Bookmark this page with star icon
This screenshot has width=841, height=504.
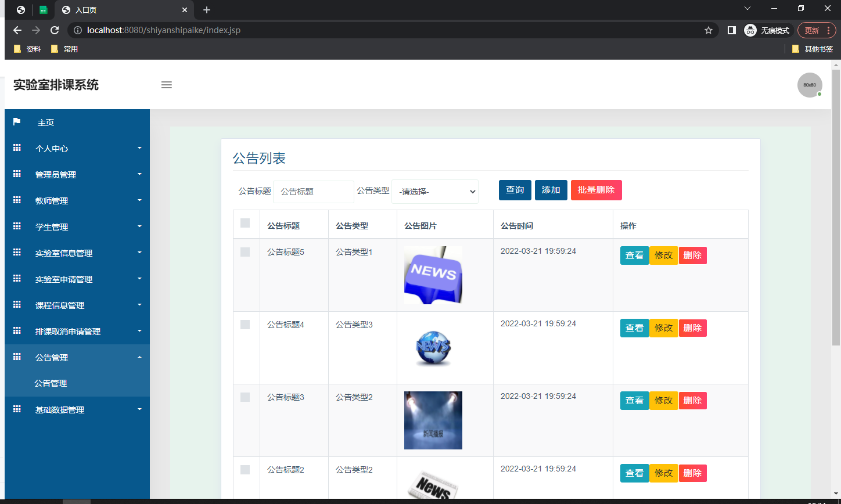point(709,30)
